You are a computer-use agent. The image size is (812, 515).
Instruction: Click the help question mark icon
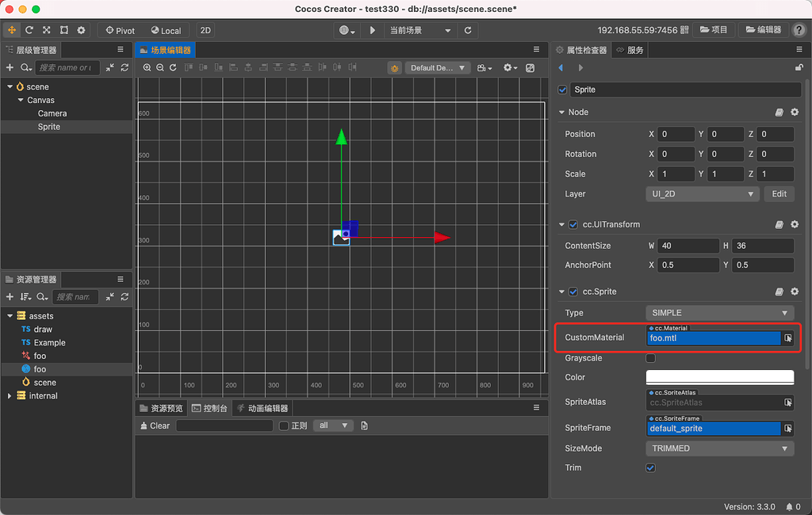point(799,30)
